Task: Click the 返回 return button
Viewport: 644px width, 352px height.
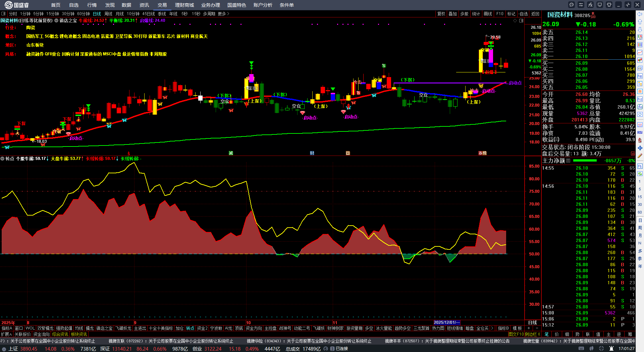Action: 535,14
